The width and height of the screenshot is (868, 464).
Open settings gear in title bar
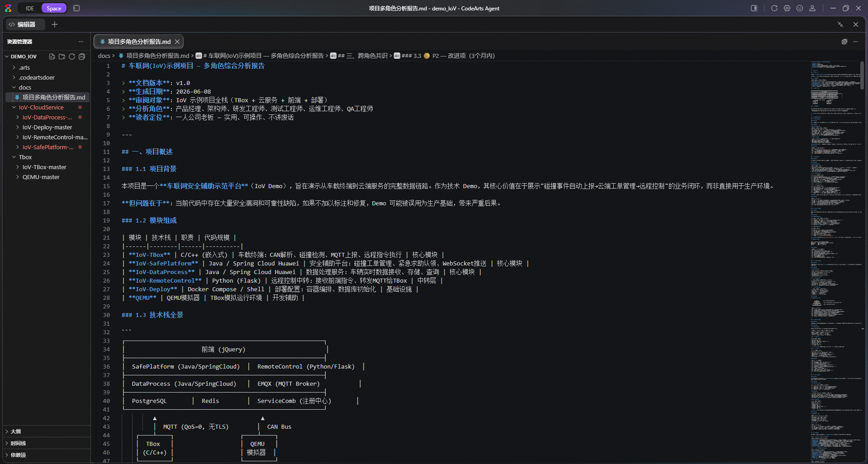pyautogui.click(x=787, y=8)
